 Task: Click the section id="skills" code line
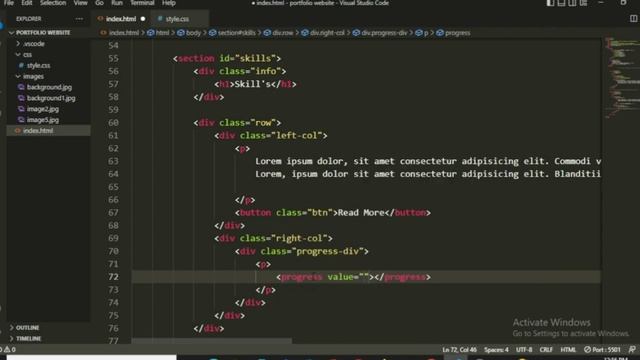click(x=227, y=58)
